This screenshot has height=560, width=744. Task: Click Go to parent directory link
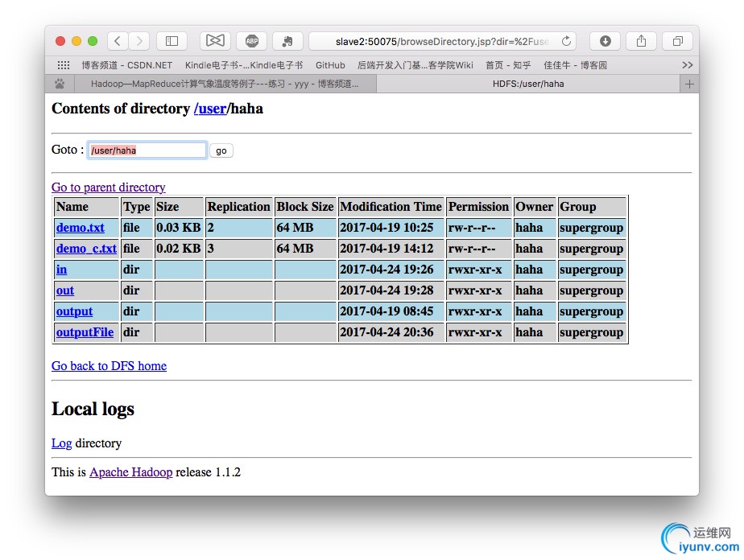coord(109,187)
